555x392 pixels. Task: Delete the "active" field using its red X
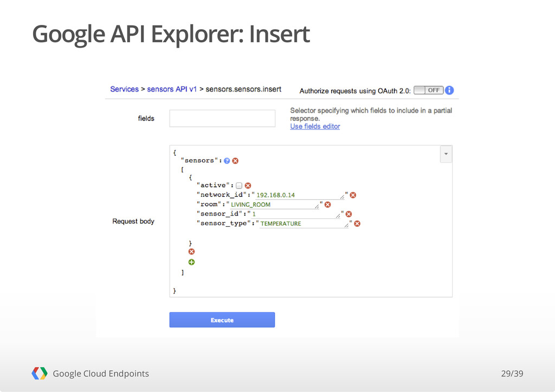tap(248, 186)
